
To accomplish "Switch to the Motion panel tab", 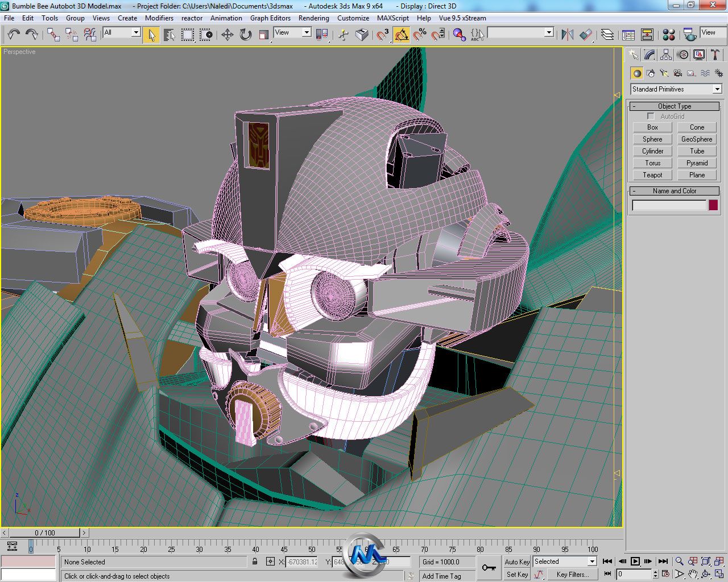I will click(682, 55).
